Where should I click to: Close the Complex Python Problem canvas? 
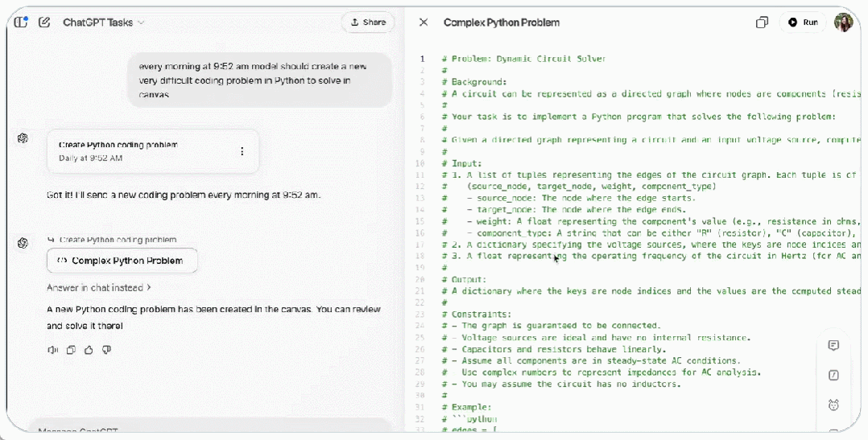click(424, 23)
